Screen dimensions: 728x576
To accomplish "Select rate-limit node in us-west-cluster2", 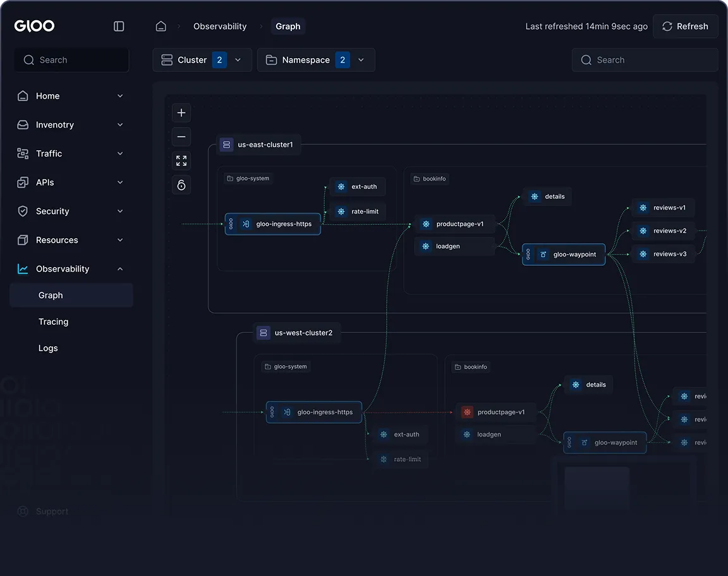I will (401, 460).
